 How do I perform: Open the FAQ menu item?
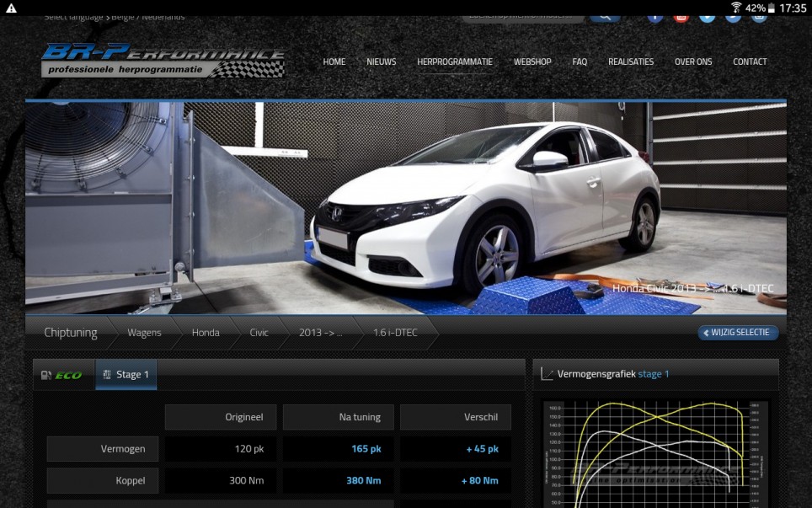(580, 61)
